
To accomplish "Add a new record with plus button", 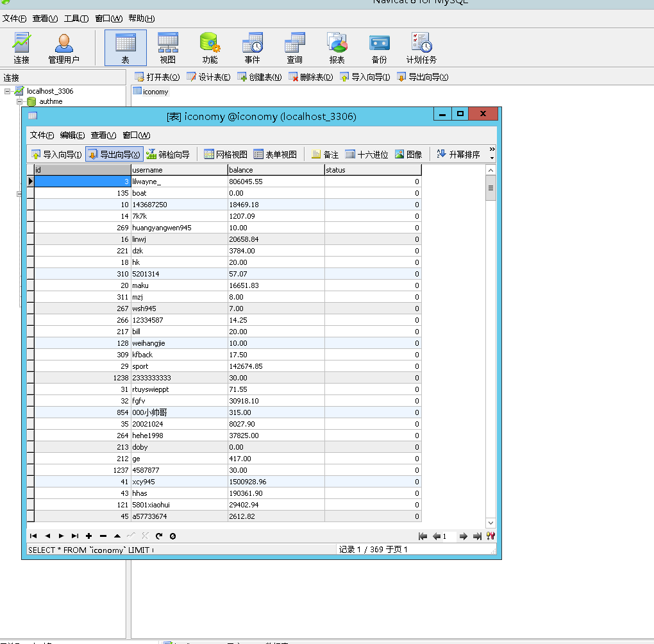I will 89,536.
